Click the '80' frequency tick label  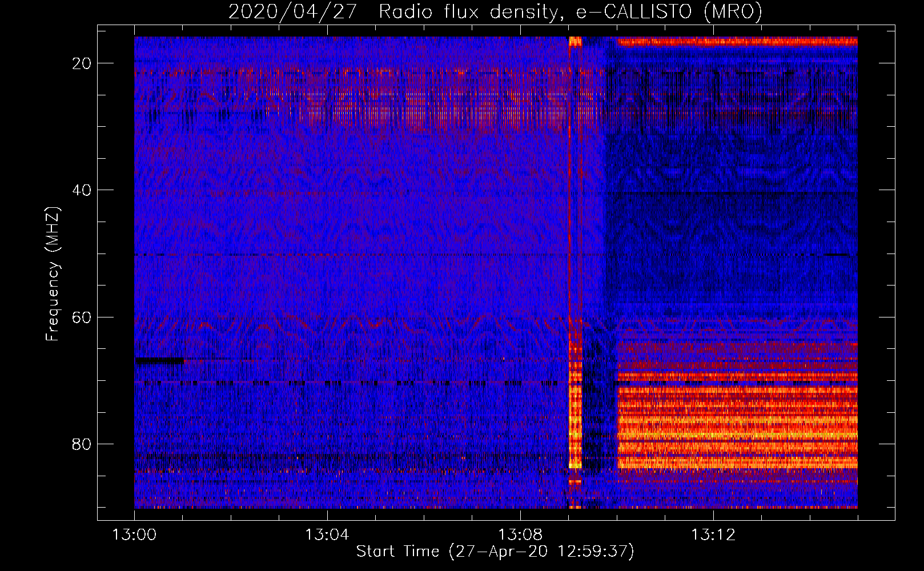coord(82,444)
